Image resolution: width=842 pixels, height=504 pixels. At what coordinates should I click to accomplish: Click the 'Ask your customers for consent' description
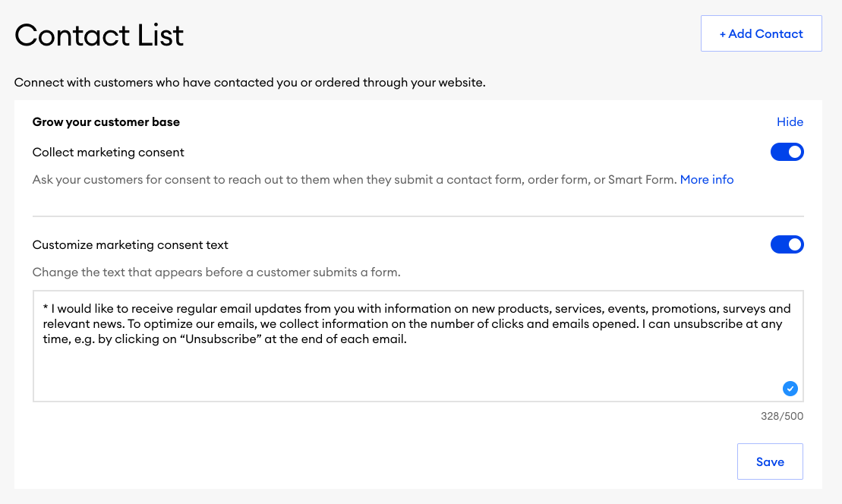pos(354,180)
